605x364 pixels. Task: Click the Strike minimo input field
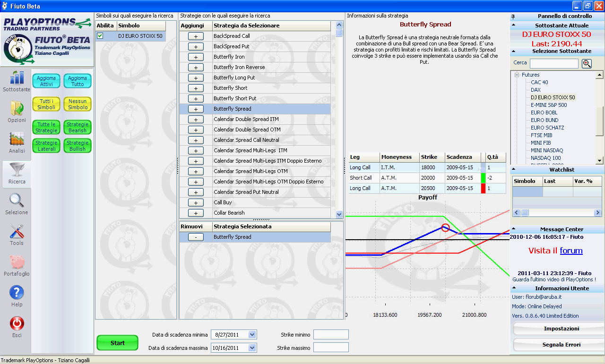pos(331,335)
